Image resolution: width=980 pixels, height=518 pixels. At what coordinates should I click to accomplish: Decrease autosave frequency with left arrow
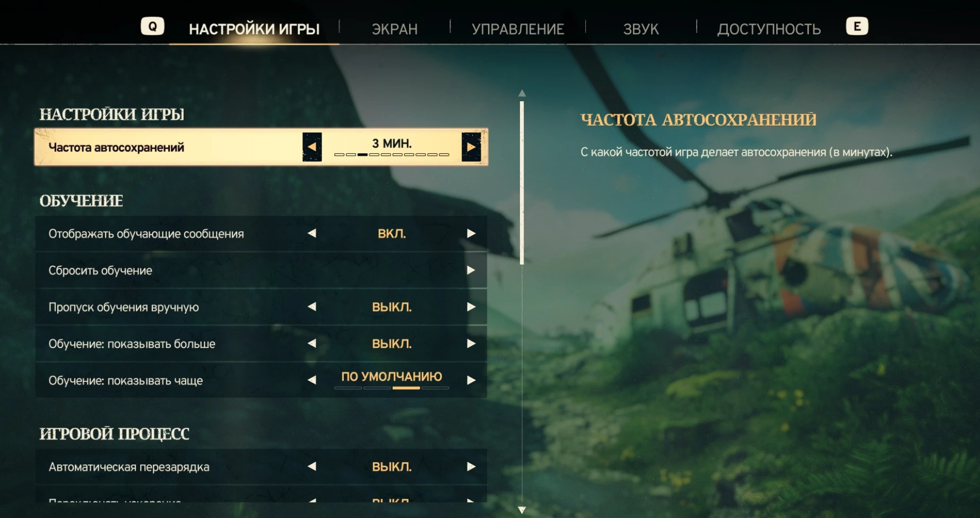point(312,147)
